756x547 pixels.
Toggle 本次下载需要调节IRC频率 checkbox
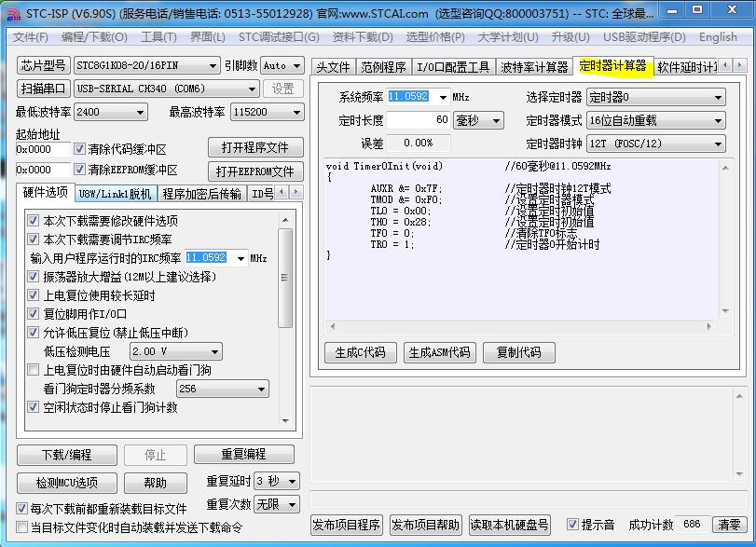click(x=33, y=239)
